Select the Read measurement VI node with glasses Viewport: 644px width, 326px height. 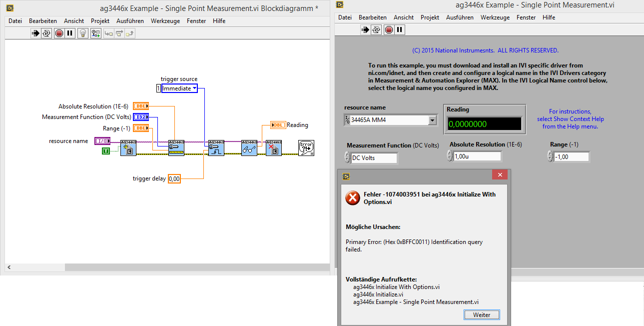coord(249,148)
